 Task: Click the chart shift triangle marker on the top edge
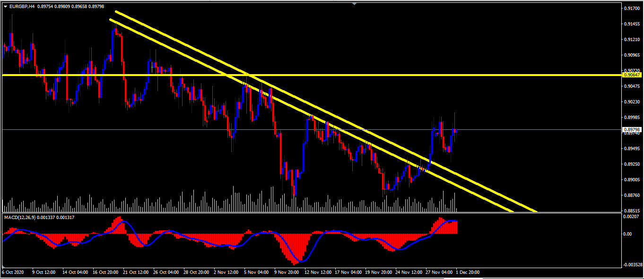click(x=354, y=3)
